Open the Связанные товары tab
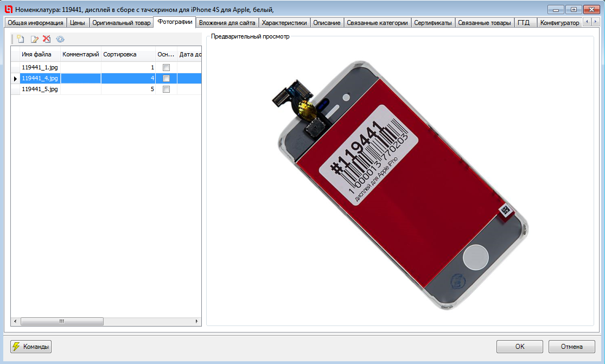This screenshot has width=605, height=364. (x=484, y=23)
